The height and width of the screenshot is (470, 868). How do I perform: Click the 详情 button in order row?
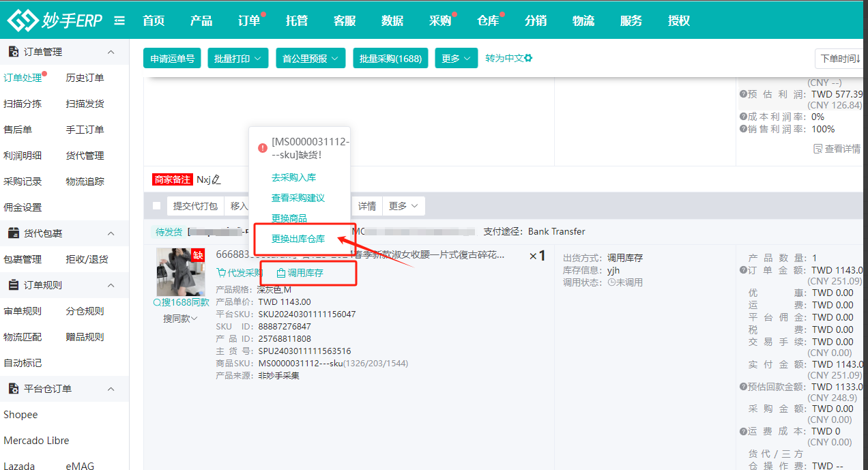[x=367, y=206]
